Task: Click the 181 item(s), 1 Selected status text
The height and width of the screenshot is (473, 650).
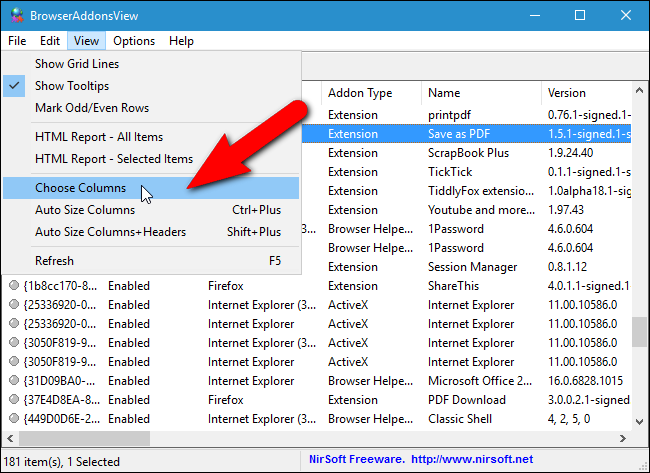Action: click(61, 461)
